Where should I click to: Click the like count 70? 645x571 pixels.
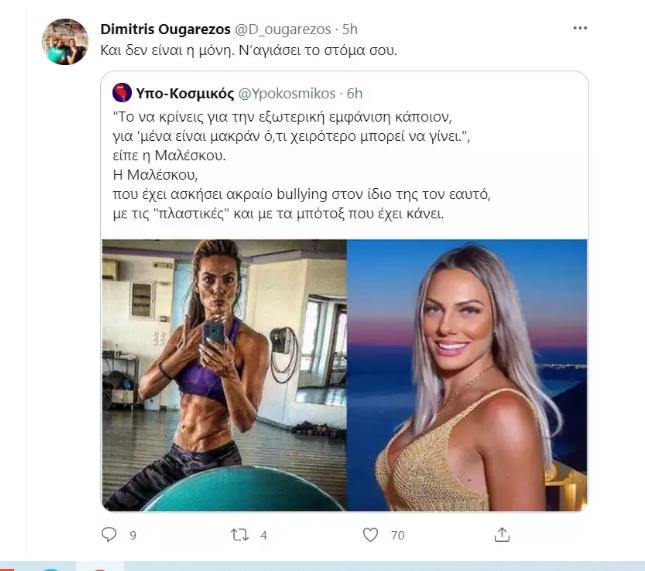point(397,536)
